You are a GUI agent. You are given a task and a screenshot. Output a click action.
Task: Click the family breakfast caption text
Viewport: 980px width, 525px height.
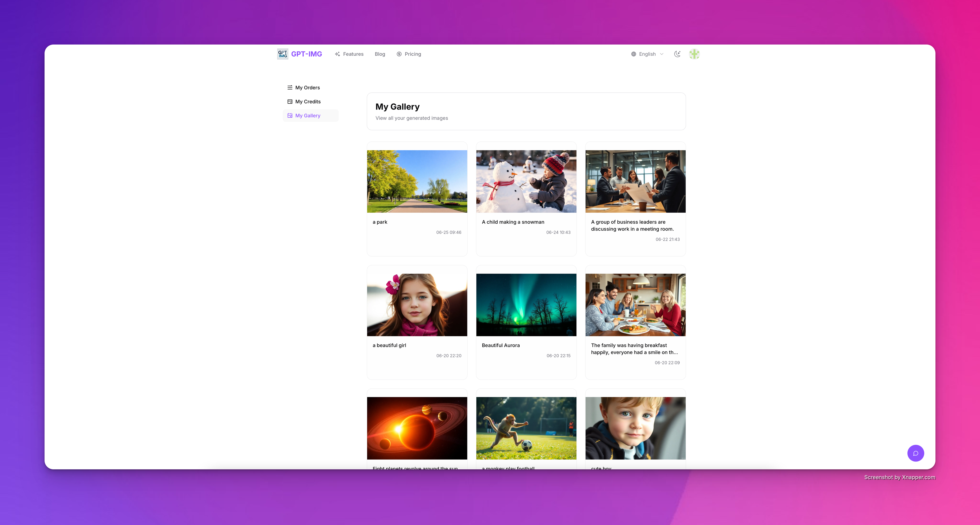click(x=634, y=349)
